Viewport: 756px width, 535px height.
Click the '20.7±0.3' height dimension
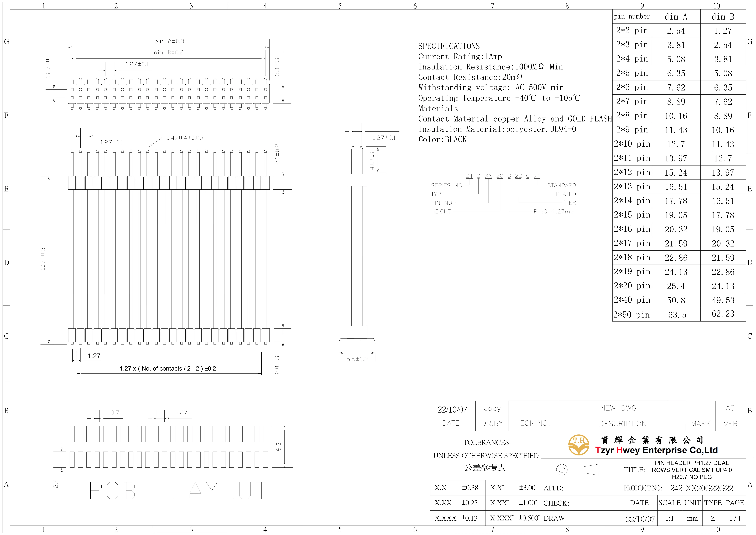click(x=43, y=259)
